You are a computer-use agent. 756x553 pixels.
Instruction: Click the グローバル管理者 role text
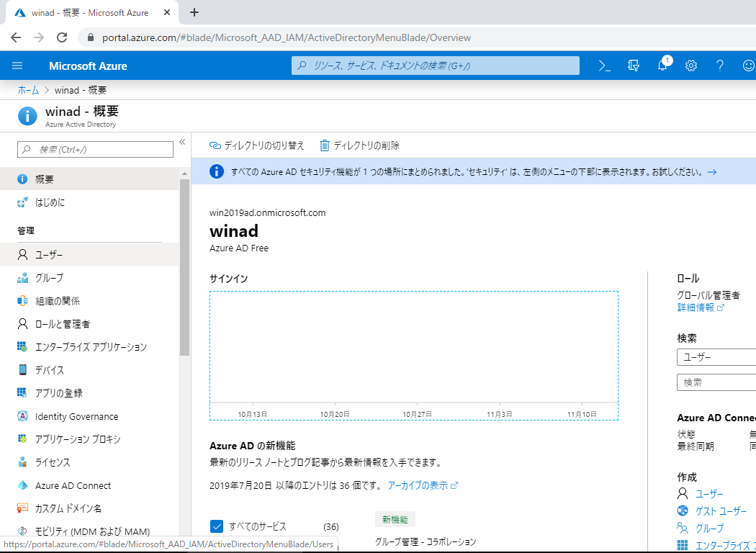[708, 295]
